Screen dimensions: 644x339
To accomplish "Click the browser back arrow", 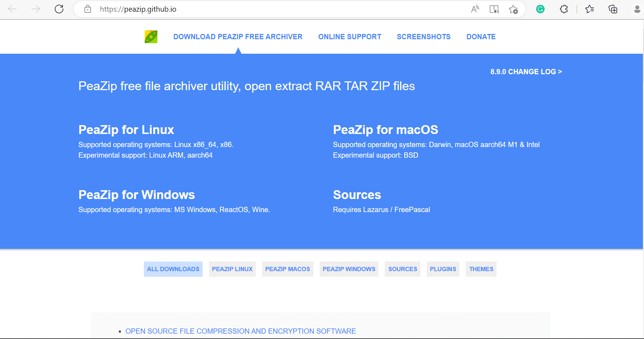I will [12, 9].
